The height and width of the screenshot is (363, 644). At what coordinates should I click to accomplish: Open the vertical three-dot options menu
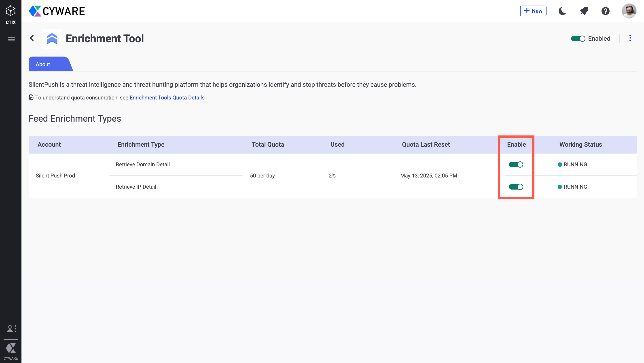point(630,38)
